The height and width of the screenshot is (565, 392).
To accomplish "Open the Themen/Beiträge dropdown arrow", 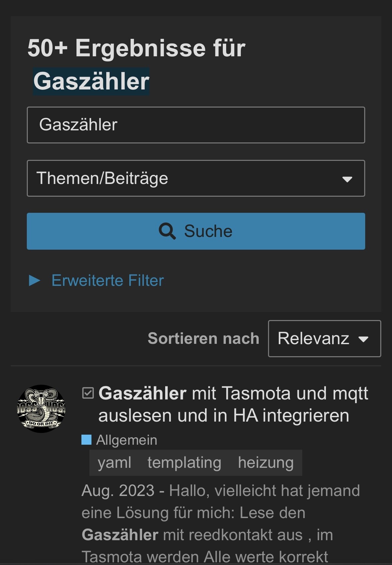I will coord(347,179).
